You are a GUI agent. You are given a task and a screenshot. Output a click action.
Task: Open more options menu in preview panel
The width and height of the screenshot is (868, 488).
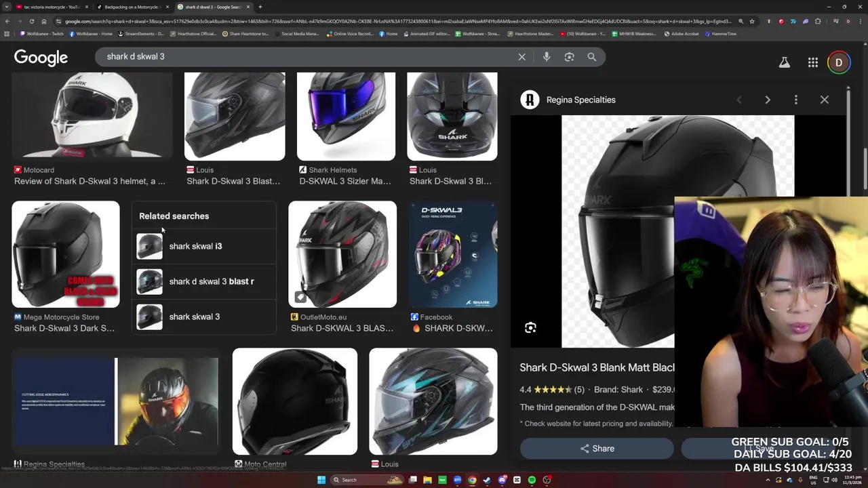click(x=795, y=100)
